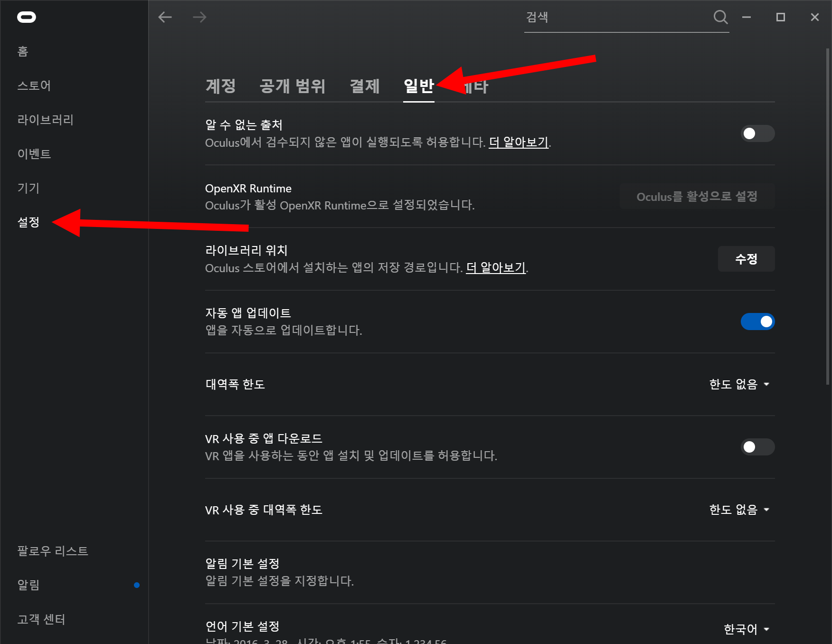Go back with the left arrow
This screenshot has width=832, height=644.
165,18
